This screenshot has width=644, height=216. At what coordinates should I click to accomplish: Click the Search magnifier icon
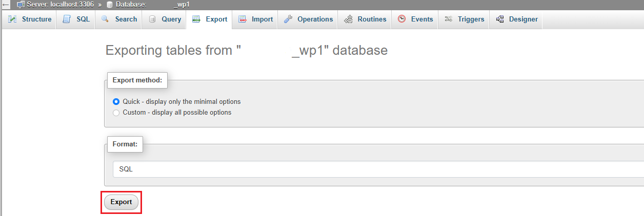[x=105, y=19]
